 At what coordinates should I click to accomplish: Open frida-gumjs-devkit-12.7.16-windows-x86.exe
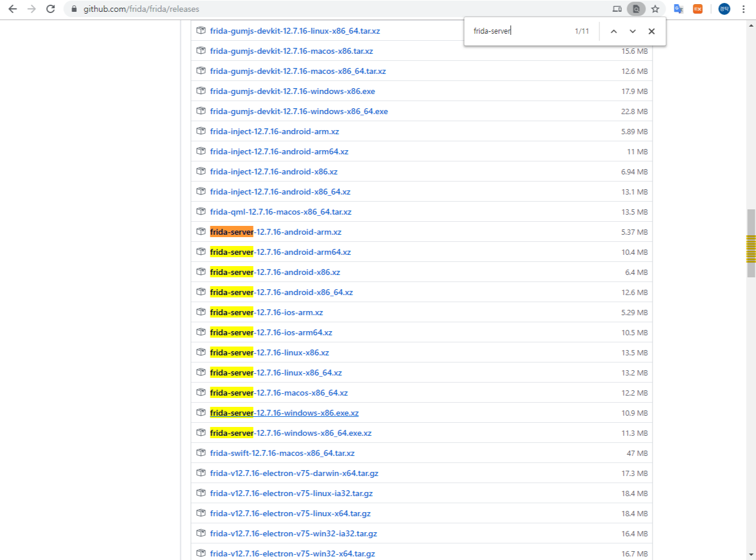[x=293, y=91]
